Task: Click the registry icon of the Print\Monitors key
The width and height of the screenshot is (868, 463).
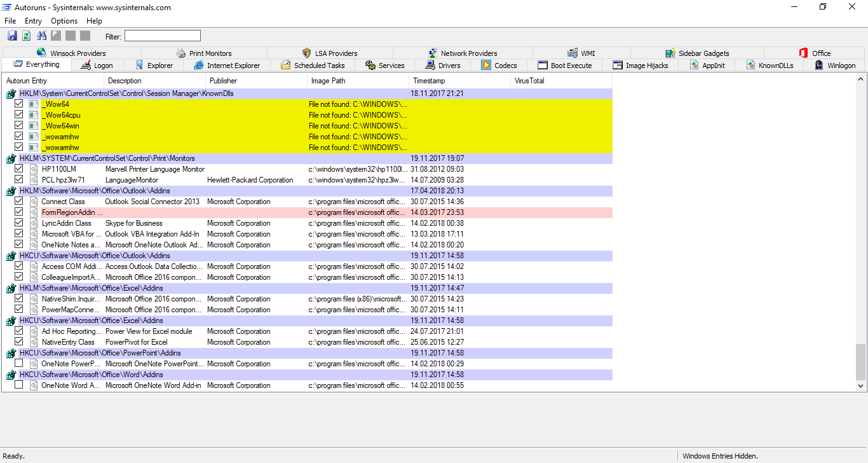Action: [11, 158]
